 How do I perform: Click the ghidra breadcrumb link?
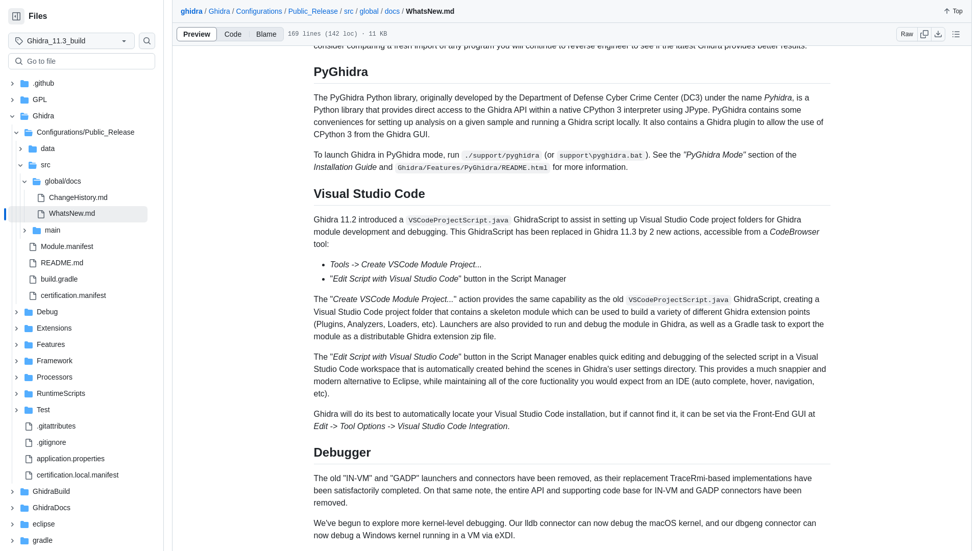191,11
